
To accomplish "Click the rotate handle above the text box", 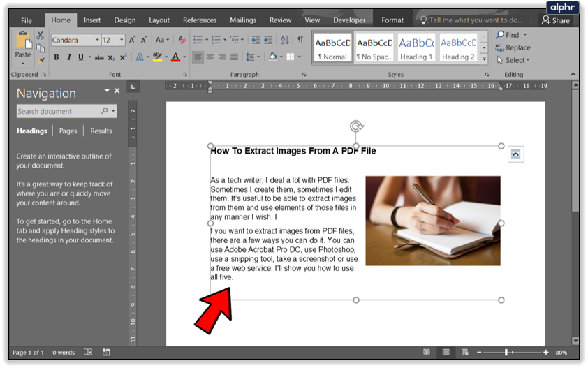I will pos(356,126).
